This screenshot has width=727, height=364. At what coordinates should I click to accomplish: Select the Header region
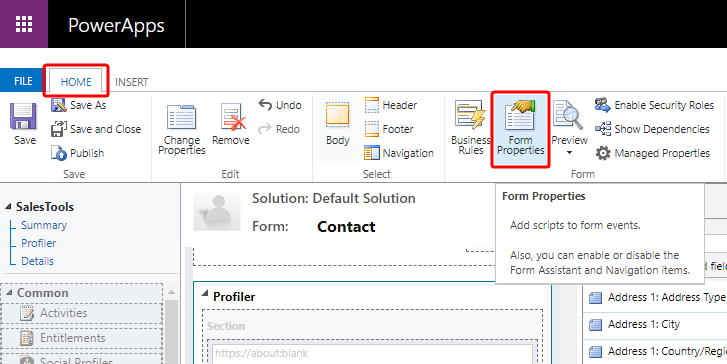(x=391, y=105)
